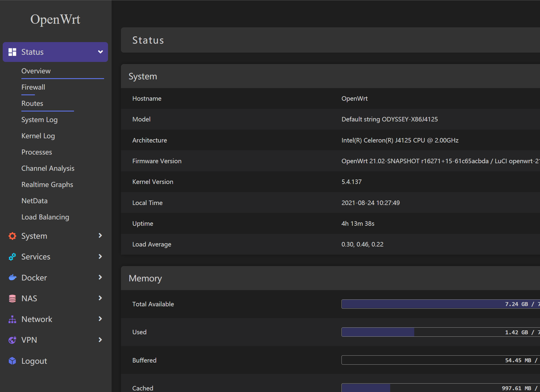
Task: Click the firmware version string
Action: (x=441, y=161)
